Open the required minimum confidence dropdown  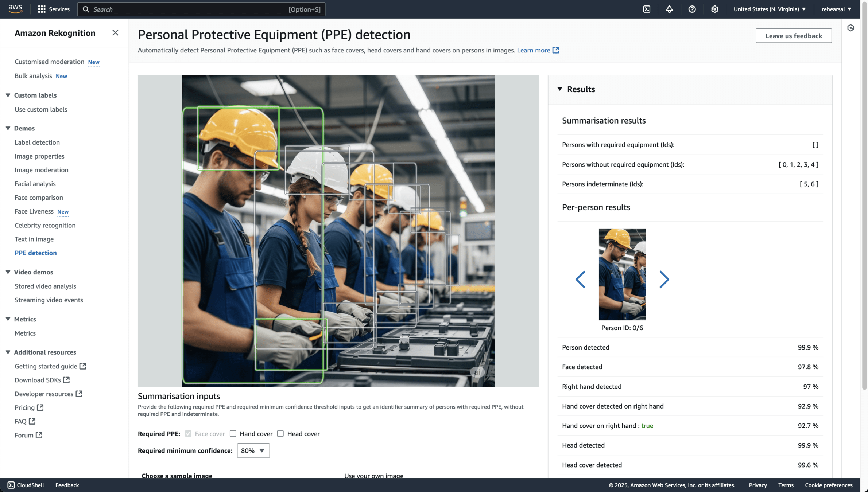[253, 450]
